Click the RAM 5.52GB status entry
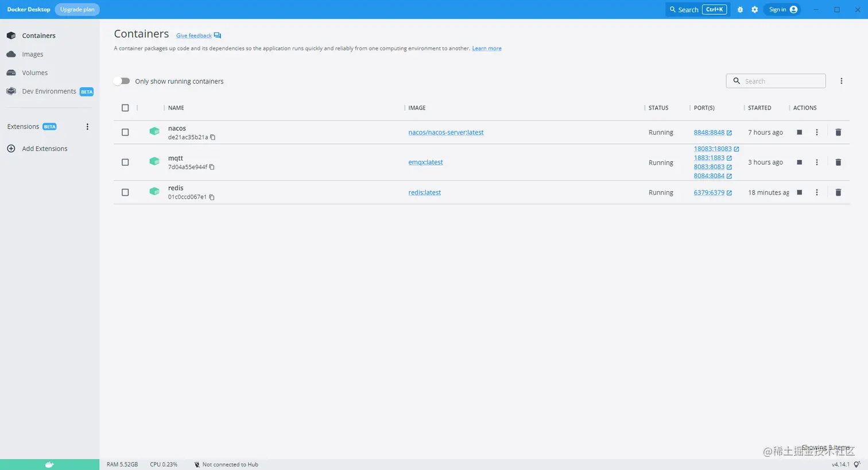 122,464
